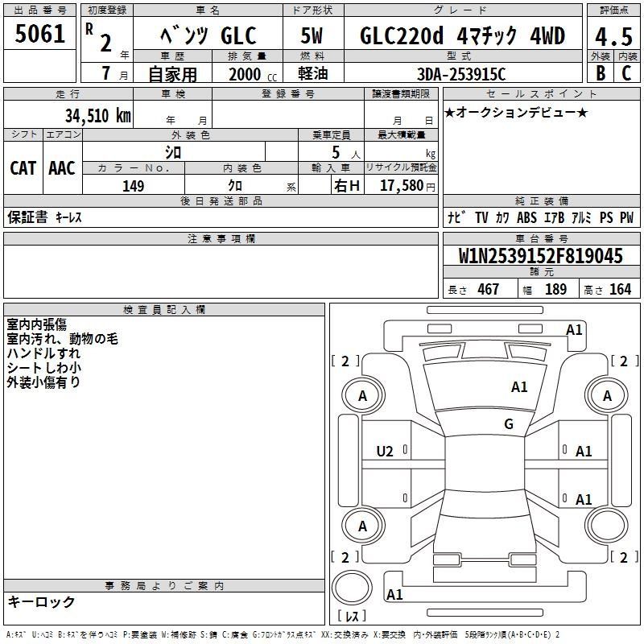
Task: Click inspector note 室内内張傷
Action: tap(36, 324)
